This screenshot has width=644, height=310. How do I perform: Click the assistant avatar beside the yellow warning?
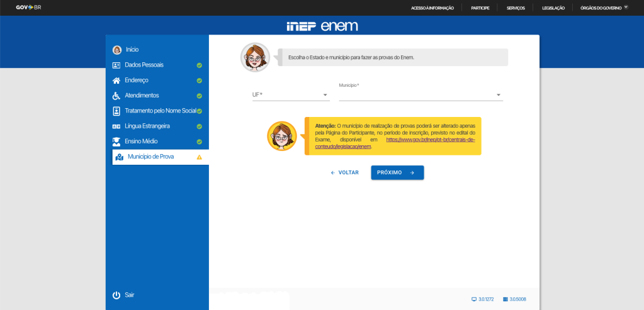[x=282, y=136]
